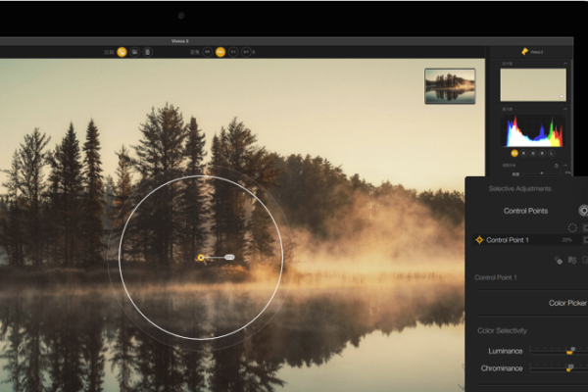Click the Selective Adjustments heading
Image resolution: width=588 pixels, height=392 pixels.
tap(519, 188)
